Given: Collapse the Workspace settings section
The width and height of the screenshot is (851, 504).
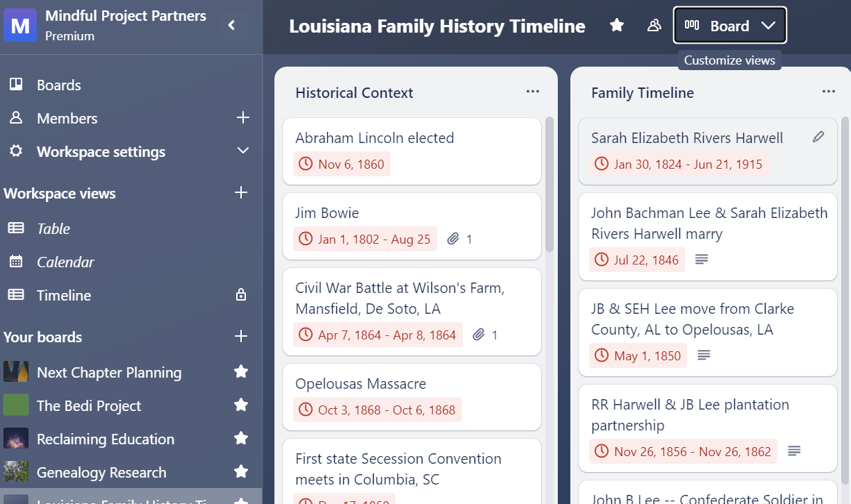Looking at the screenshot, I should pos(242,151).
